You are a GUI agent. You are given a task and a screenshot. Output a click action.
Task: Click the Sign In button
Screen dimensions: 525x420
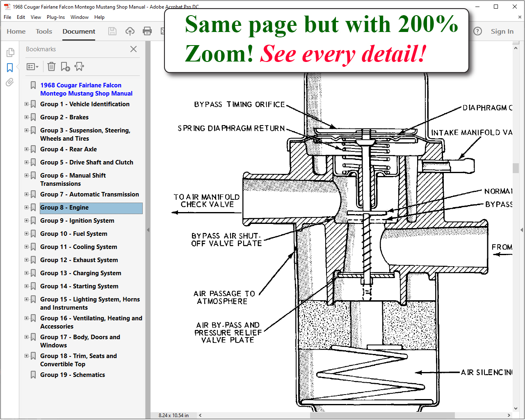click(x=502, y=31)
